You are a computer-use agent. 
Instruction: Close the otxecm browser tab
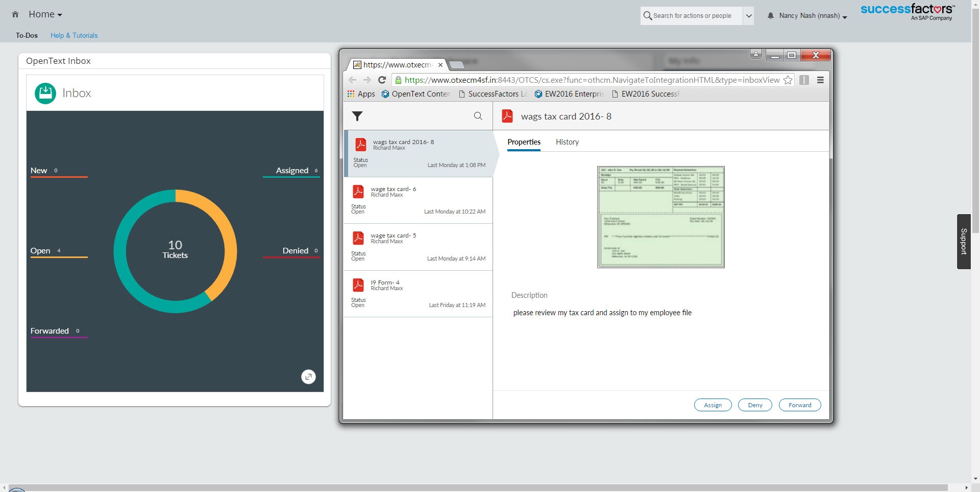click(440, 65)
